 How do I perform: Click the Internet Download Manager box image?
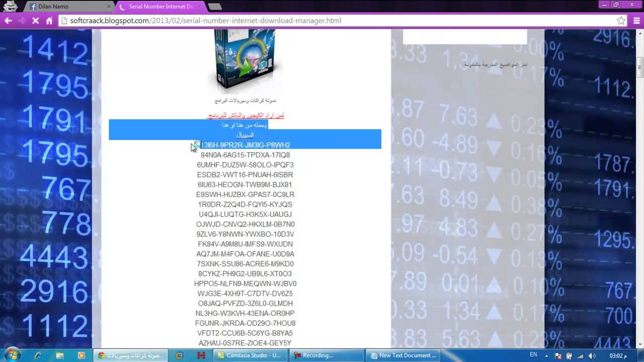245,59
